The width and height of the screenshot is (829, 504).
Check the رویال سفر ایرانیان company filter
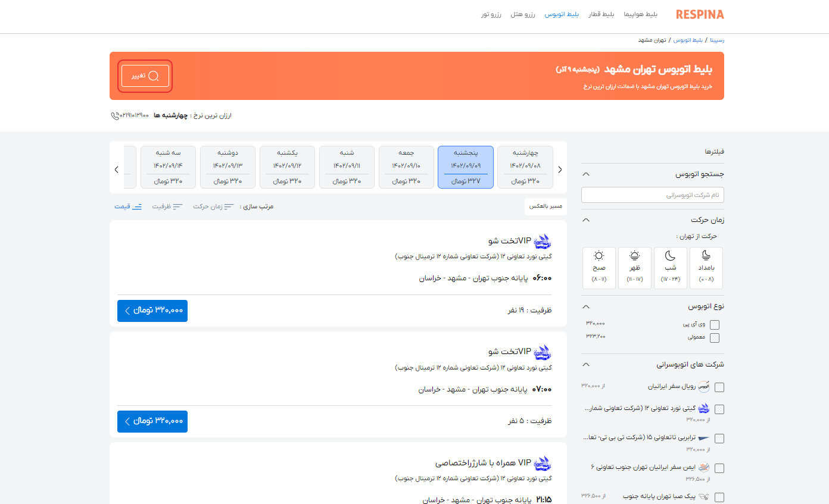[x=719, y=387]
